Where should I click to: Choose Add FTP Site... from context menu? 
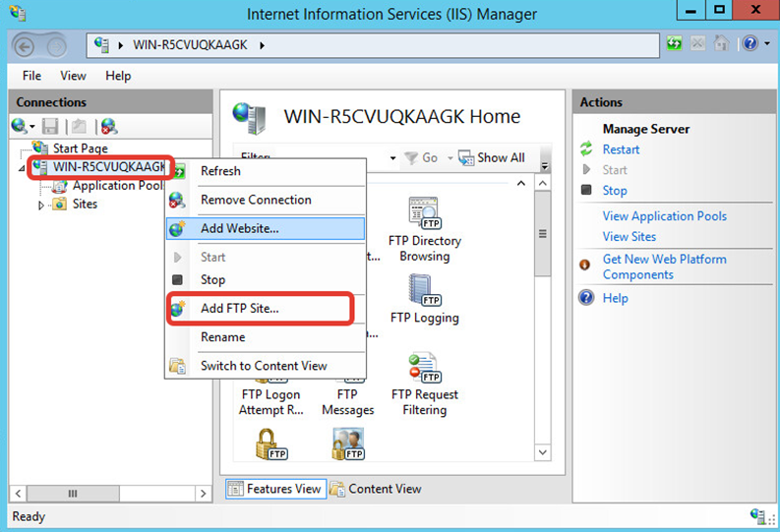(267, 308)
